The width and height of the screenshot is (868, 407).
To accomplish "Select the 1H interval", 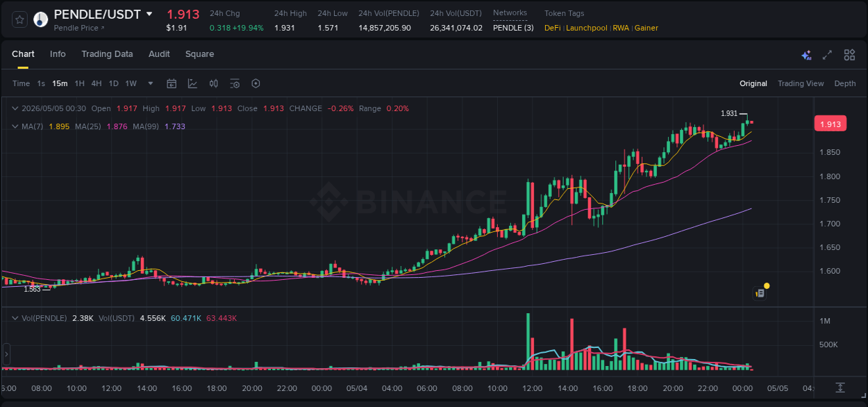I will pos(79,83).
